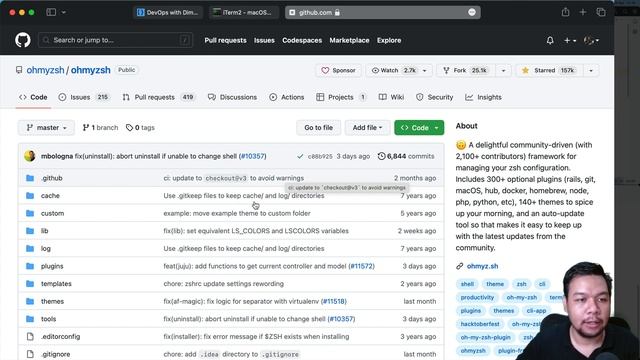View the 0 tags link

tap(140, 128)
